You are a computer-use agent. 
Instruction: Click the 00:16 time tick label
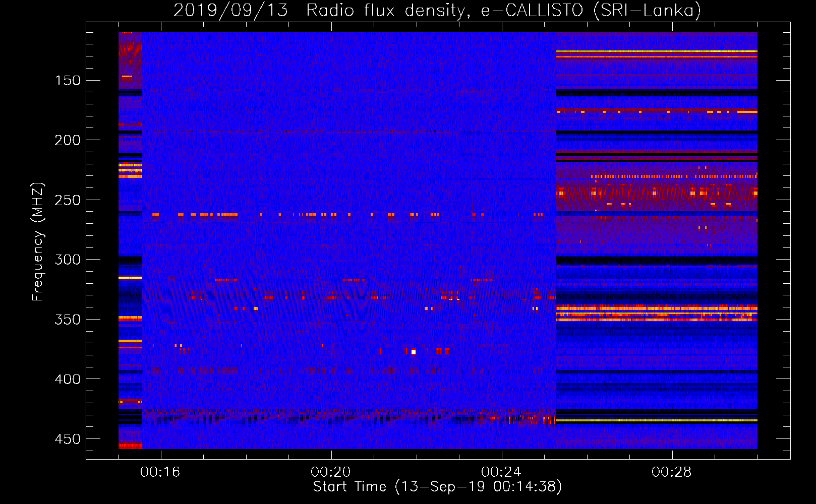[160, 472]
